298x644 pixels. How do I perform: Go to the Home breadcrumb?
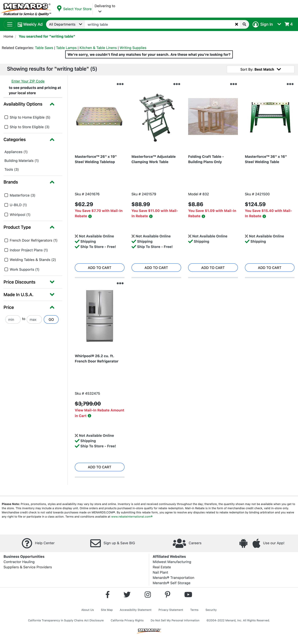click(8, 36)
